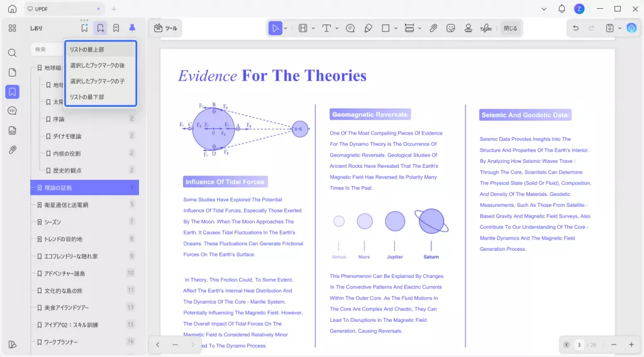Open the Z user account avatar
Screen dimensions: 644x357
click(x=579, y=9)
